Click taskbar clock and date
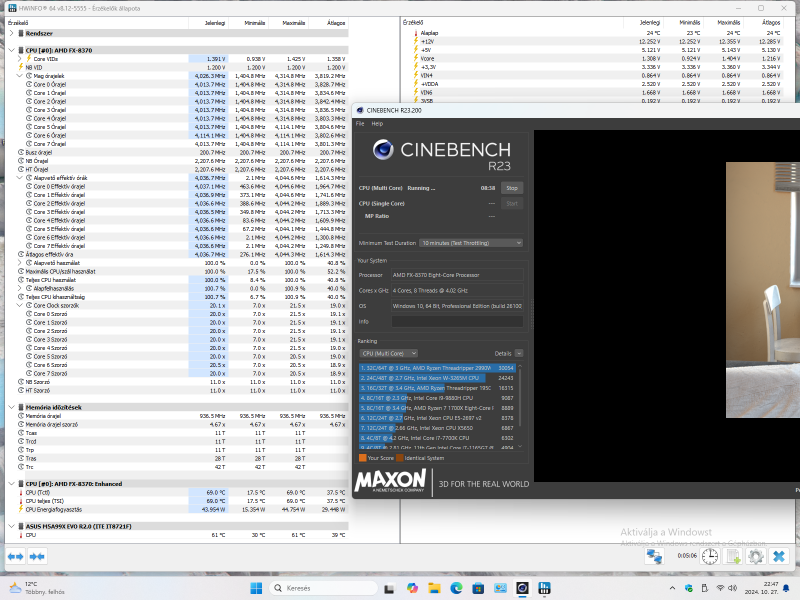The image size is (800, 600). click(761, 588)
